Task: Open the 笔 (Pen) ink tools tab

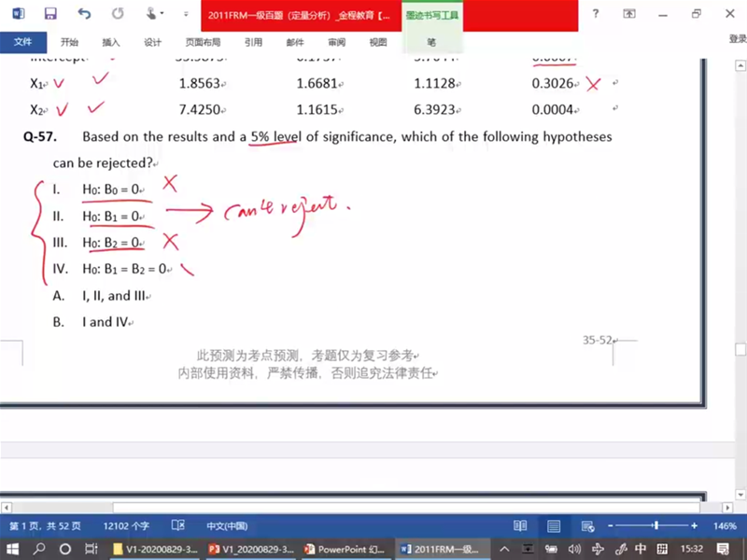Action: (x=431, y=42)
